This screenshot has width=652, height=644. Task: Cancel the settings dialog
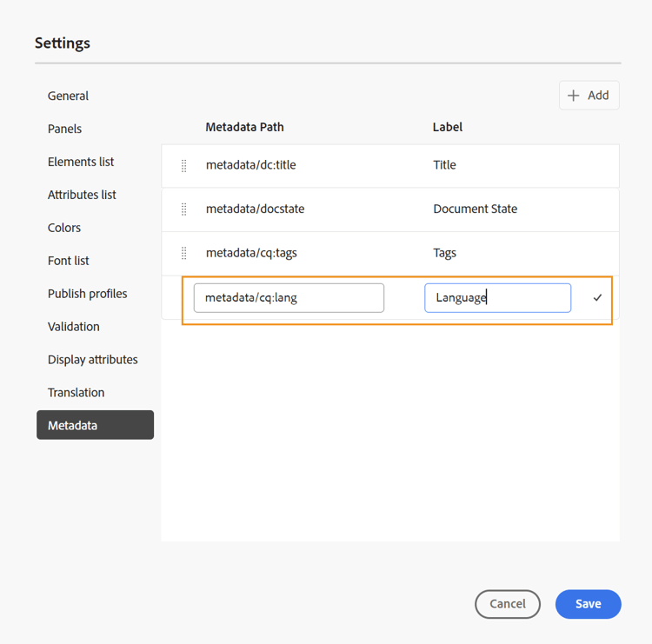pyautogui.click(x=508, y=604)
